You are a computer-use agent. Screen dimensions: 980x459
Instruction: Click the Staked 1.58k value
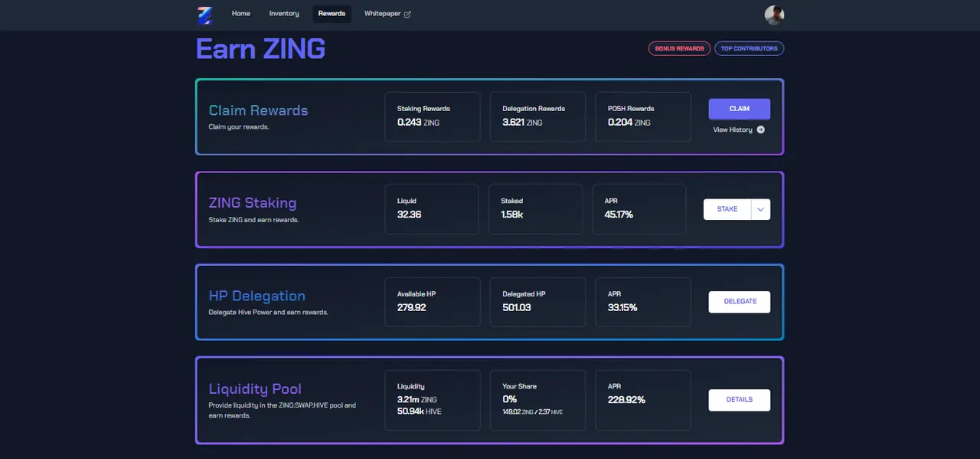tap(512, 215)
